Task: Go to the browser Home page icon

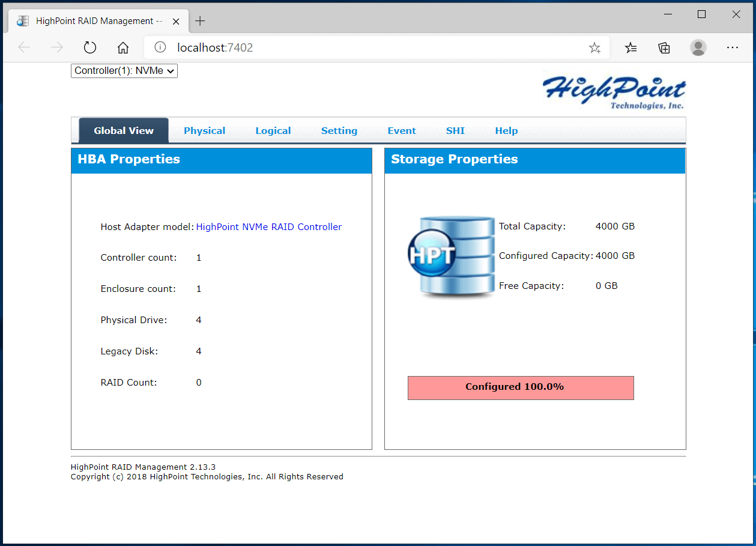Action: pyautogui.click(x=123, y=47)
